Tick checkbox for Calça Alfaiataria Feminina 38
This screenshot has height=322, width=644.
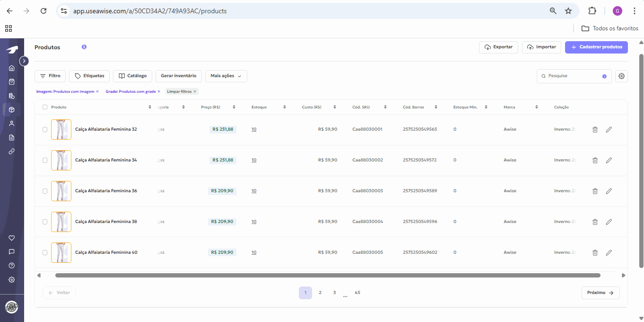[45, 222]
